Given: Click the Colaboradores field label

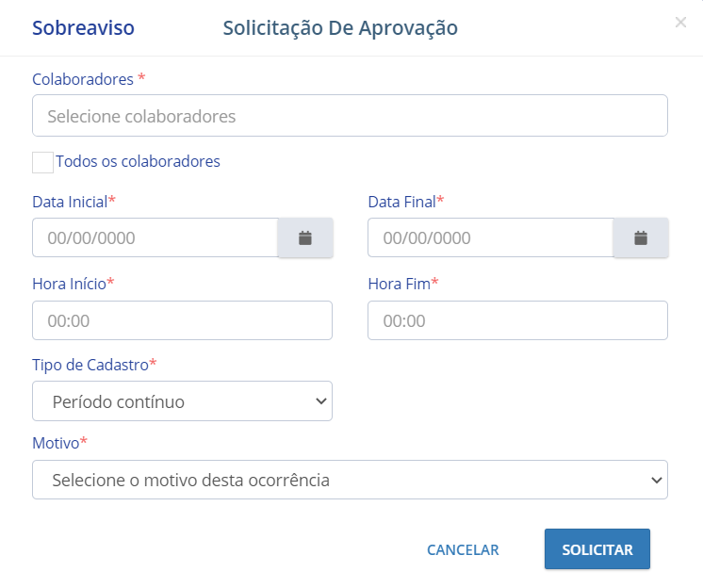Looking at the screenshot, I should (83, 79).
